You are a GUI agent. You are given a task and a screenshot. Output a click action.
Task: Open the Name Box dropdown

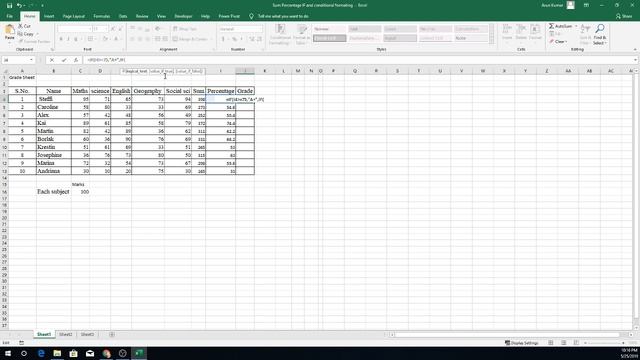coord(31,60)
